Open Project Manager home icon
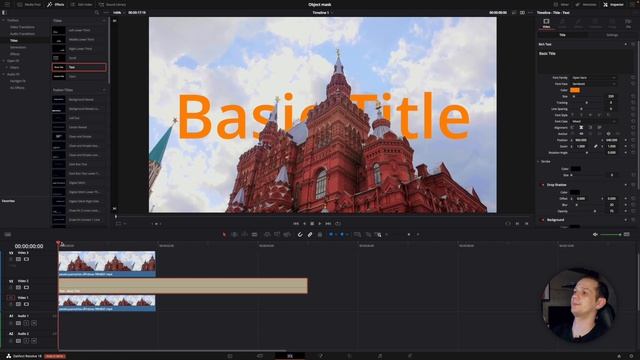This screenshot has height=360, width=640. click(x=619, y=356)
